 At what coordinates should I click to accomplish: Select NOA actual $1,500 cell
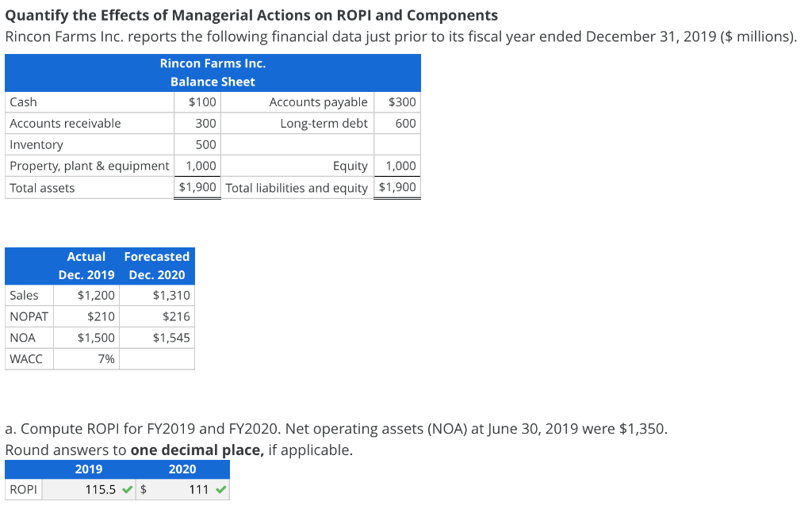(86, 338)
